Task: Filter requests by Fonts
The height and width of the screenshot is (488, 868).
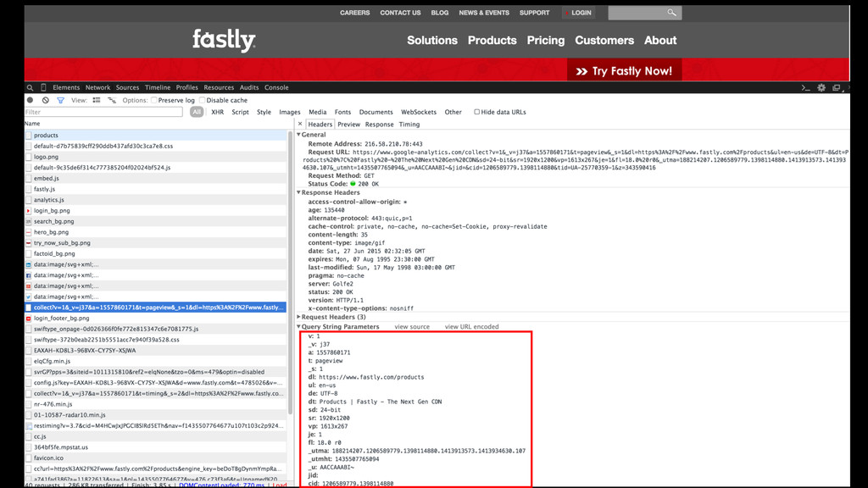Action: [x=342, y=112]
